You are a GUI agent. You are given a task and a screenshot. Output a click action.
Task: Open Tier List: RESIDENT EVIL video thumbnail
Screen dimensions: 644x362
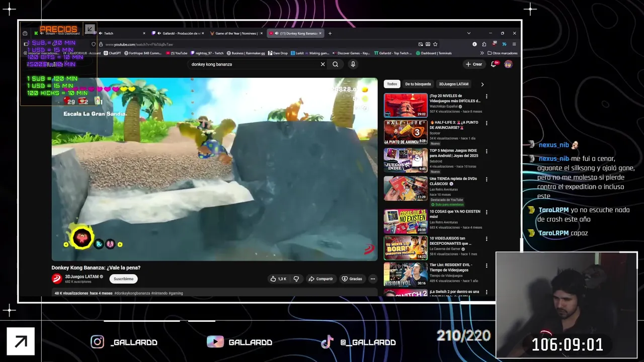point(406,274)
